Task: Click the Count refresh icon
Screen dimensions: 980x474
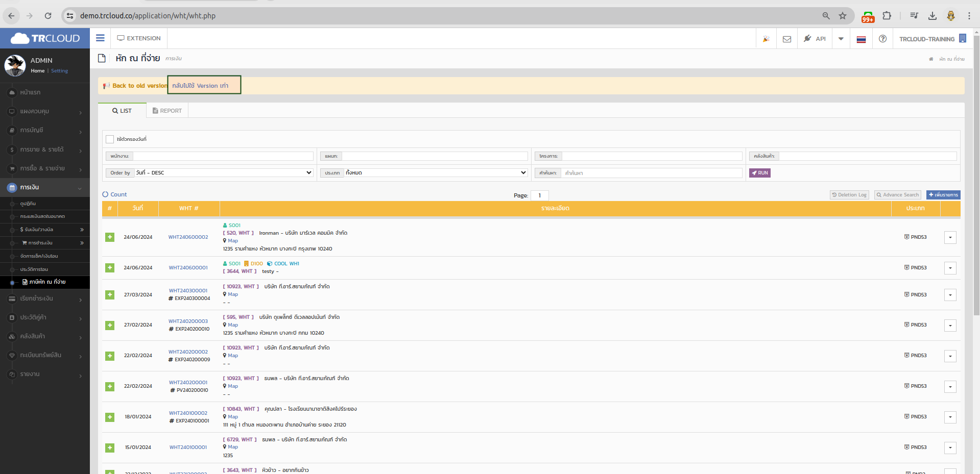Action: pyautogui.click(x=105, y=194)
